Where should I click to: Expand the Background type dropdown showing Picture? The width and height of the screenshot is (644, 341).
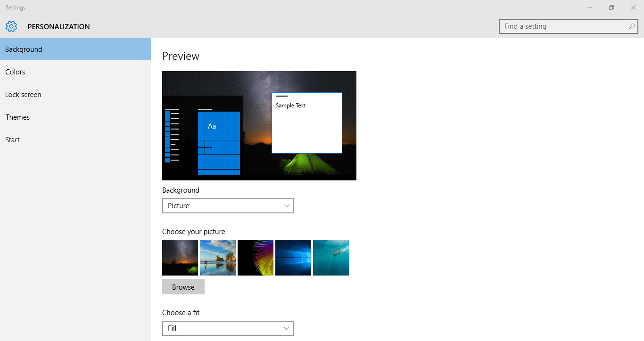coord(228,206)
